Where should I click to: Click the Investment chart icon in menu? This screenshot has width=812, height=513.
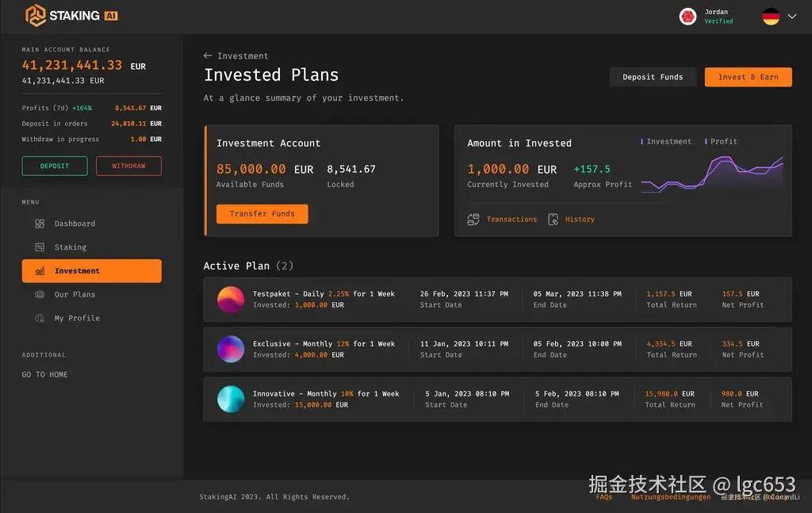click(40, 270)
